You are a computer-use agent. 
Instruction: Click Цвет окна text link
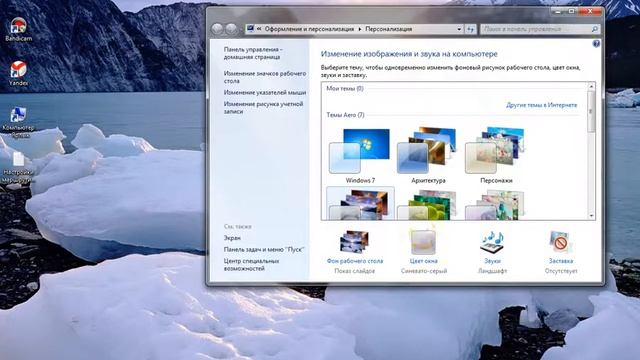[424, 261]
